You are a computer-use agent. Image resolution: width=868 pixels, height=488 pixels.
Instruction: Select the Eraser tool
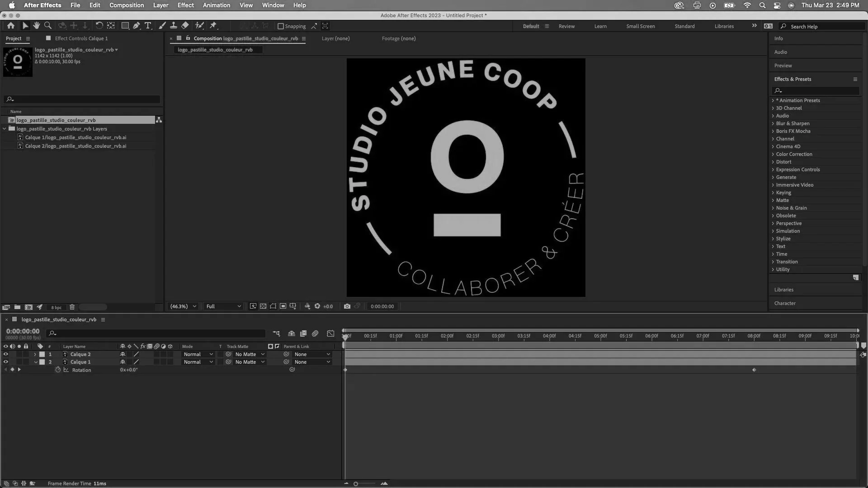click(185, 26)
